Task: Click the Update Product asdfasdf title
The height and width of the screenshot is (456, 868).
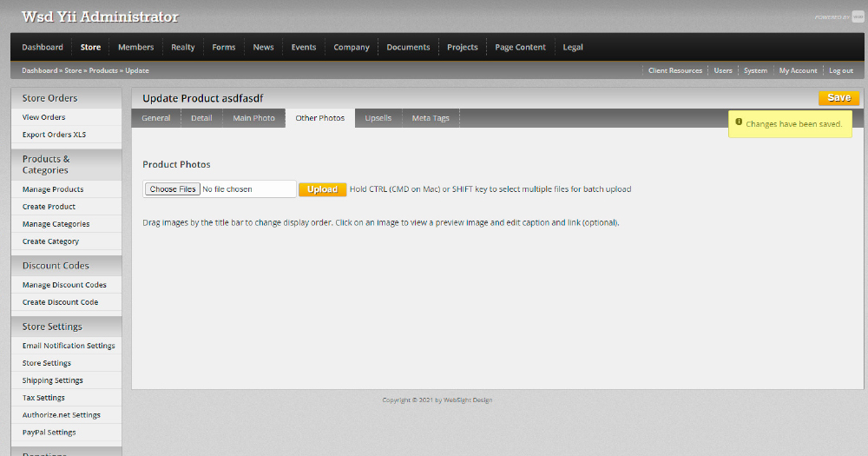Action: 202,98
